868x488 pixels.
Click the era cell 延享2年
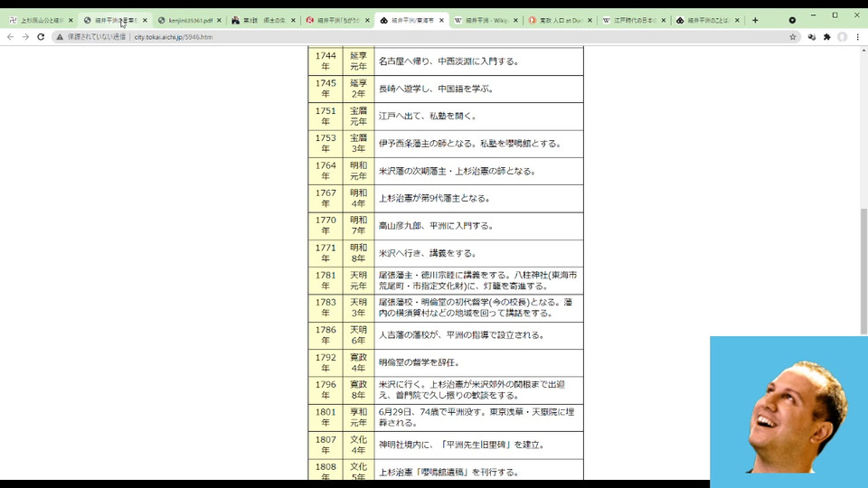(358, 89)
